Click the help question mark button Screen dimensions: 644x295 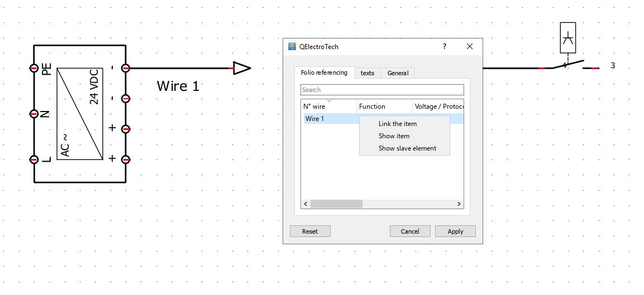pos(445,46)
